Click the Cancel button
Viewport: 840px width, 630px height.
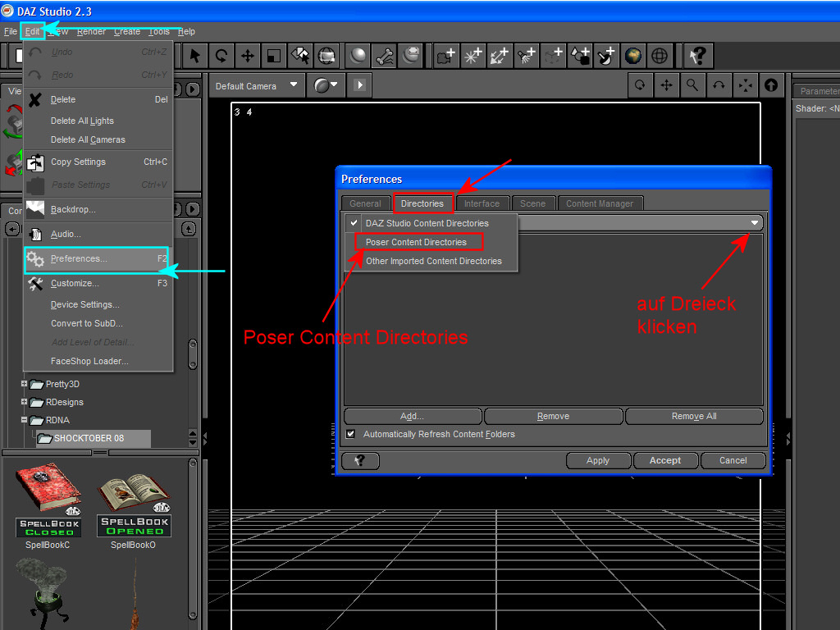[x=733, y=460]
